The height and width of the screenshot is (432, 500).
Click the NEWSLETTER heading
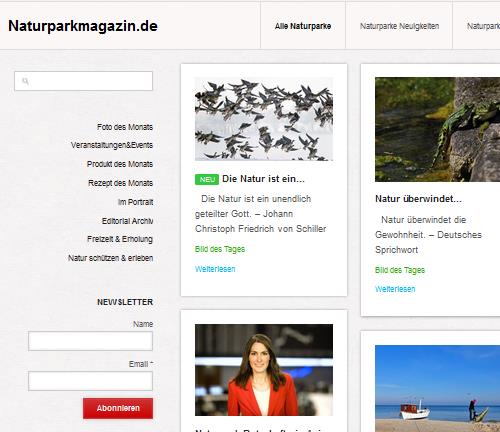125,302
